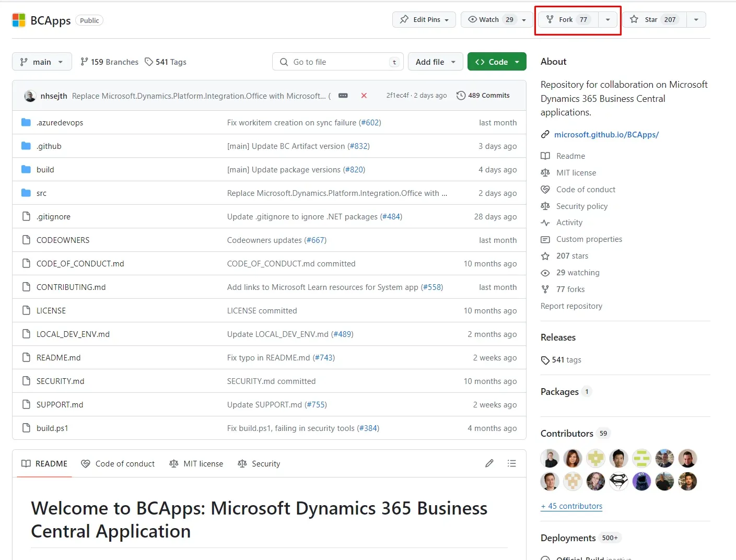Click the Microsoft logo avatar beside BCApps
This screenshot has width=736, height=560.
point(19,20)
